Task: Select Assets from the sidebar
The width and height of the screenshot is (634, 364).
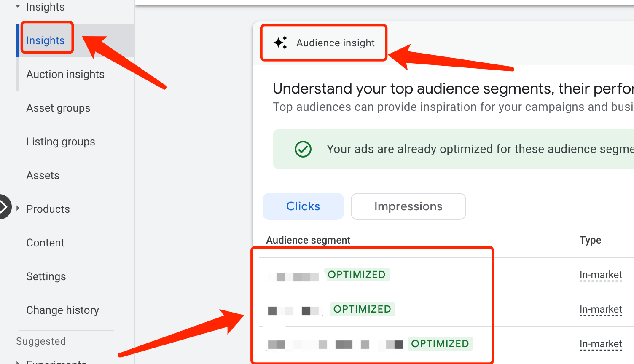Action: (43, 175)
